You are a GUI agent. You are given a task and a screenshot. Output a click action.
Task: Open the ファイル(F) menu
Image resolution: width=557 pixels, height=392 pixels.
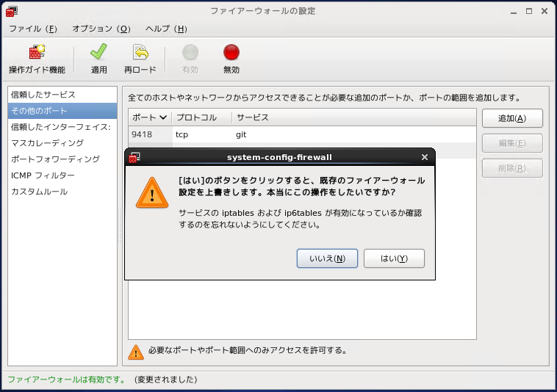32,29
